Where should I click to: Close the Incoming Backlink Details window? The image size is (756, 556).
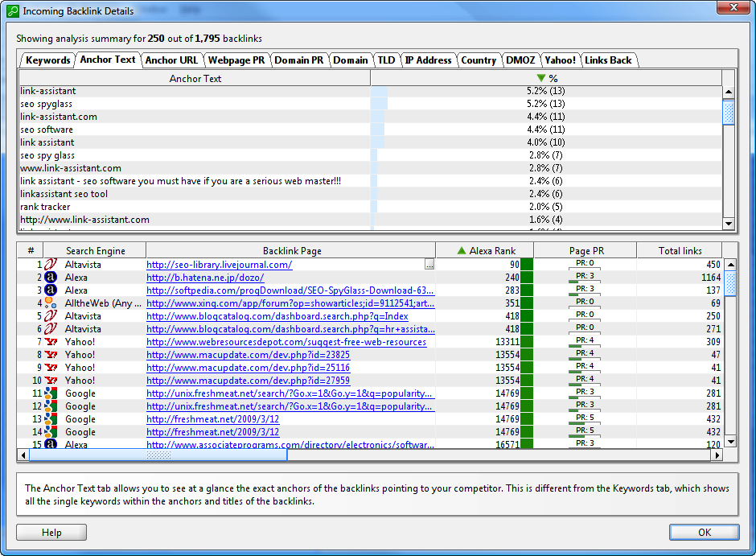[733, 7]
